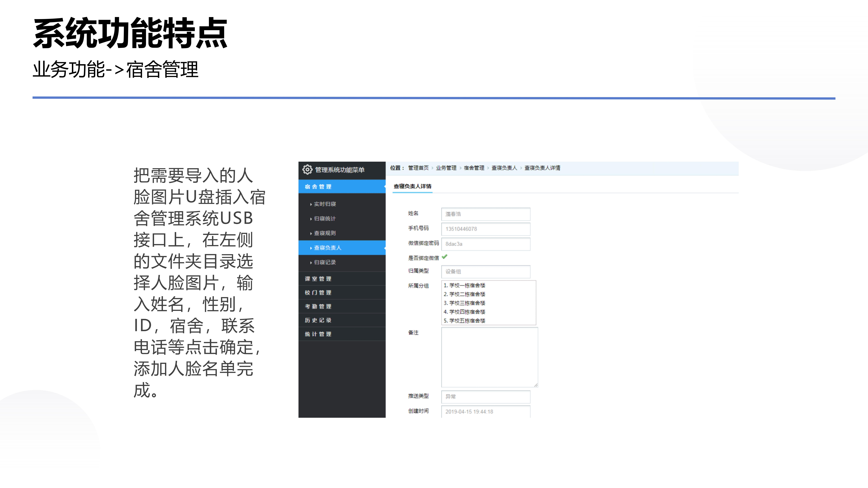Click inside the 备注 text area
This screenshot has height=488, width=868.
[490, 357]
